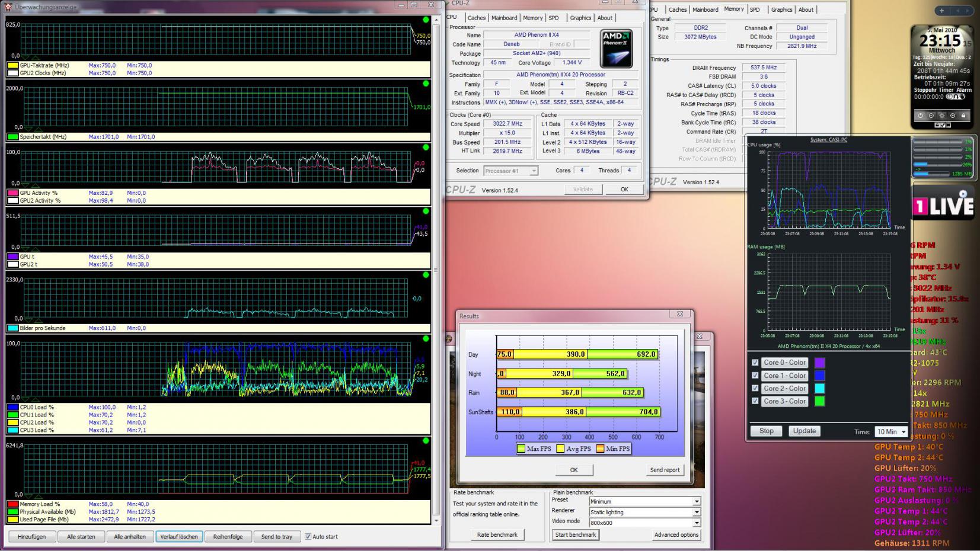Click the green indicator on the GPU Activity graph
The image size is (980, 551).
pyautogui.click(x=426, y=148)
